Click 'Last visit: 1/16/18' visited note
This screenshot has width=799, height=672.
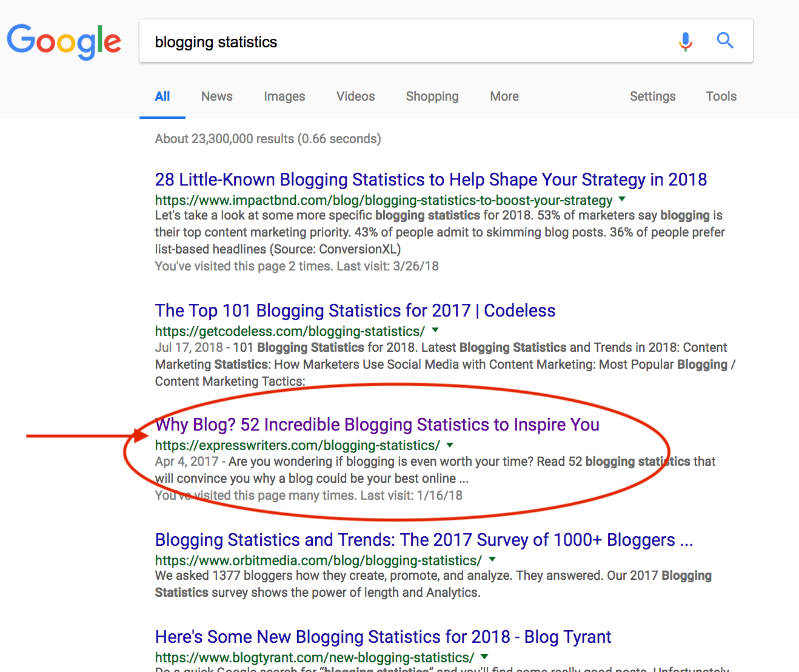tap(412, 496)
